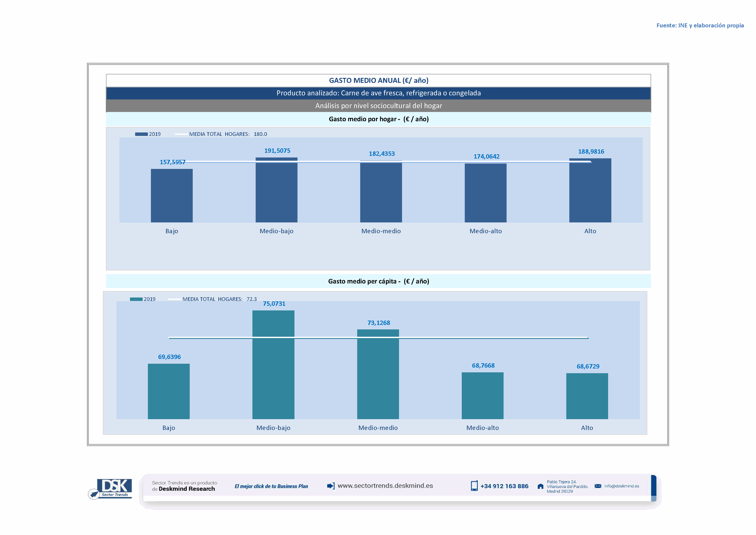Click the mobile phone icon in footer
Screen dimensions: 756x535
[x=474, y=486]
